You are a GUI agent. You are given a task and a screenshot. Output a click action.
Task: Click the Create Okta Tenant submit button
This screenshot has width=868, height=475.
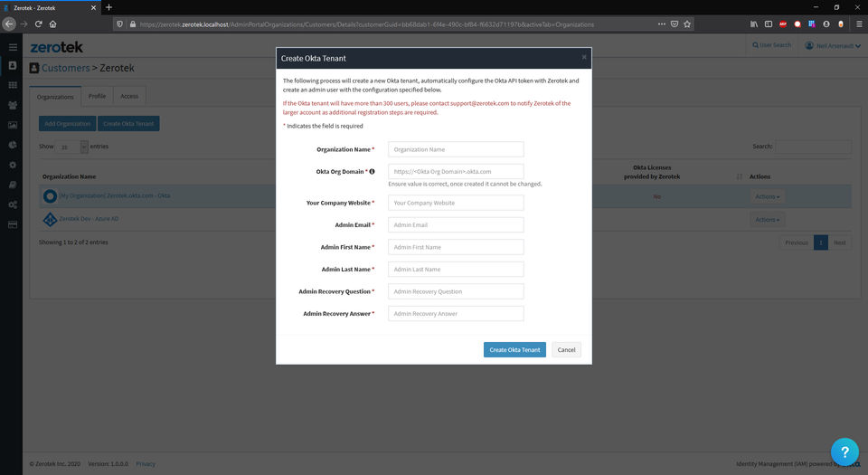[514, 350]
